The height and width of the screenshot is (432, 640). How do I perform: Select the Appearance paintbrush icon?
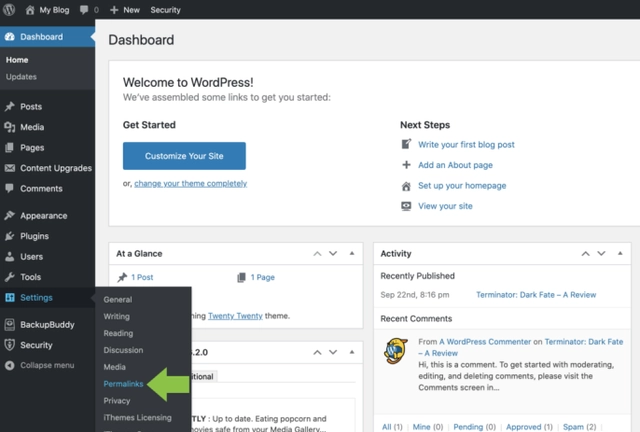[10, 215]
